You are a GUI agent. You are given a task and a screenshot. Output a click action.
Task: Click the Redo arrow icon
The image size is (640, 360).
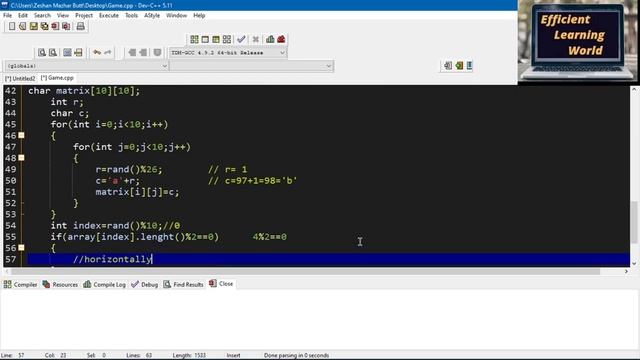point(108,53)
